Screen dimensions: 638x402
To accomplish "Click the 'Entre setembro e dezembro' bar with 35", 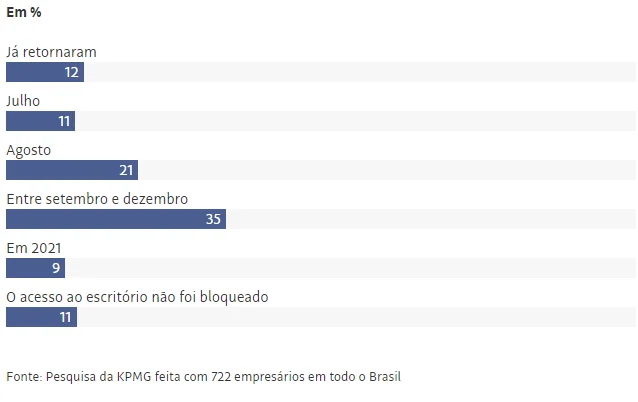I will click(116, 219).
